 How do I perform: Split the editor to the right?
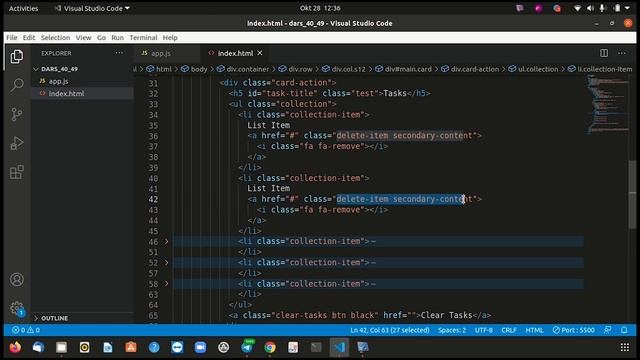click(x=604, y=53)
